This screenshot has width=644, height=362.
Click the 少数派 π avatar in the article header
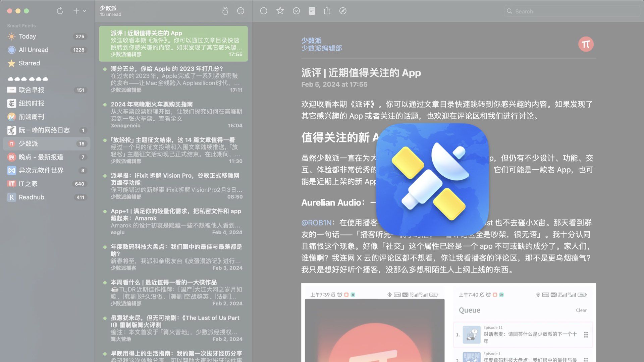coord(586,44)
